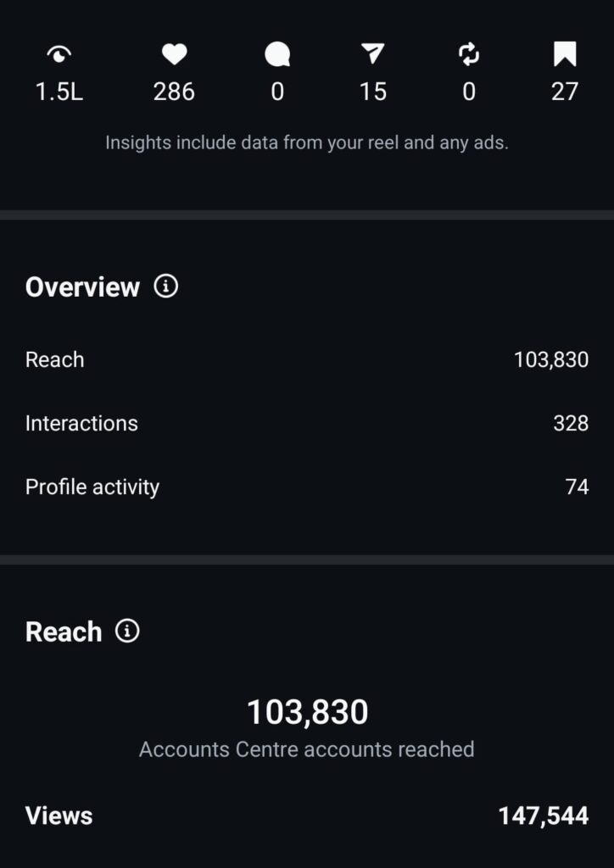Tap the Reach section heading
Image resolution: width=614 pixels, height=868 pixels.
[x=64, y=632]
